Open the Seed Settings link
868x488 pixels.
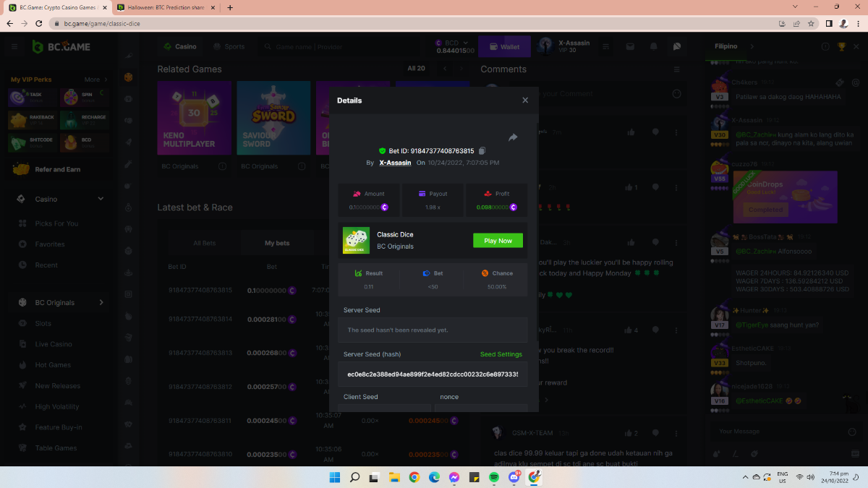[x=501, y=354]
